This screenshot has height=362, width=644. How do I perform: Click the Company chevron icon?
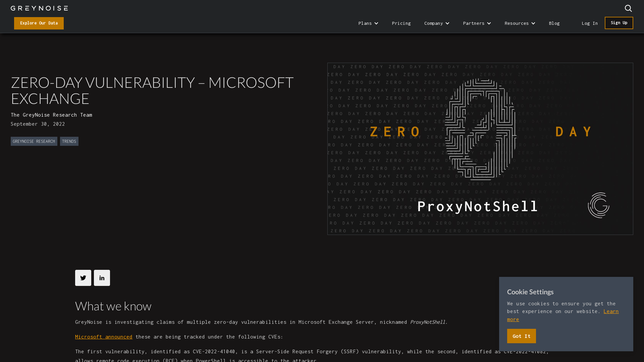(447, 23)
